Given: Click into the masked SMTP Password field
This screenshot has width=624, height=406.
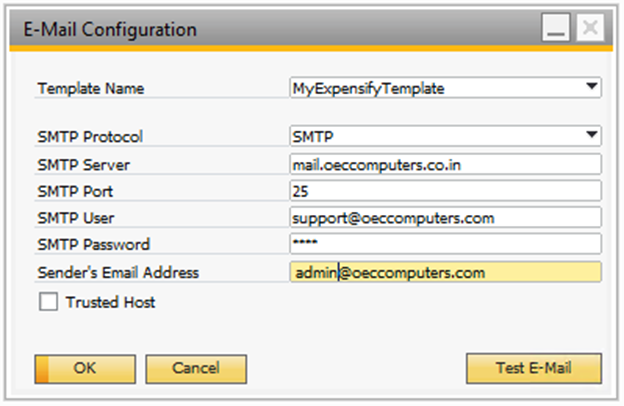Looking at the screenshot, I should [x=444, y=244].
